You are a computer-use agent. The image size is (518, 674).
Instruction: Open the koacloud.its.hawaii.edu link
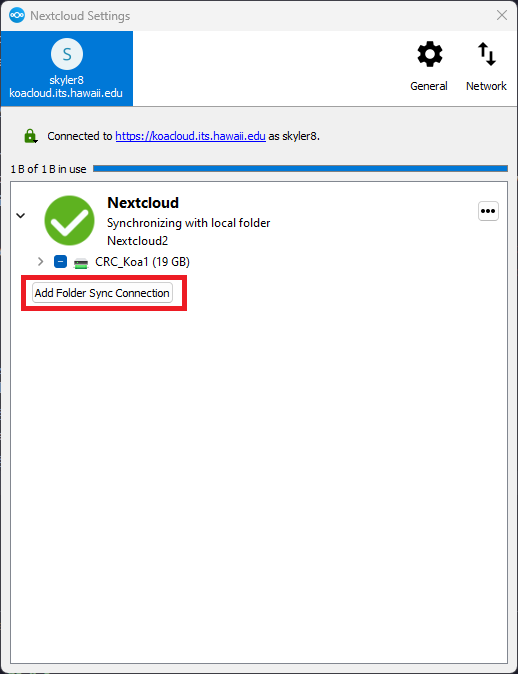click(190, 136)
